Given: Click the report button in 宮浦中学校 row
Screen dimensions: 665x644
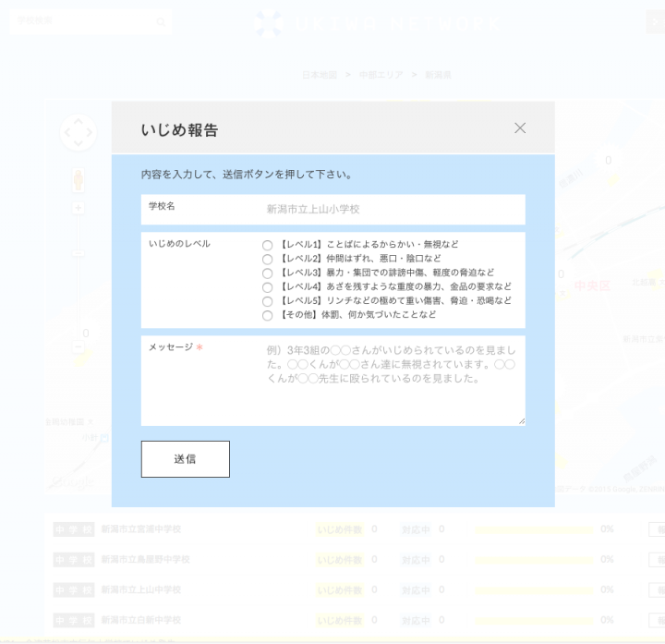Looking at the screenshot, I should [x=658, y=529].
